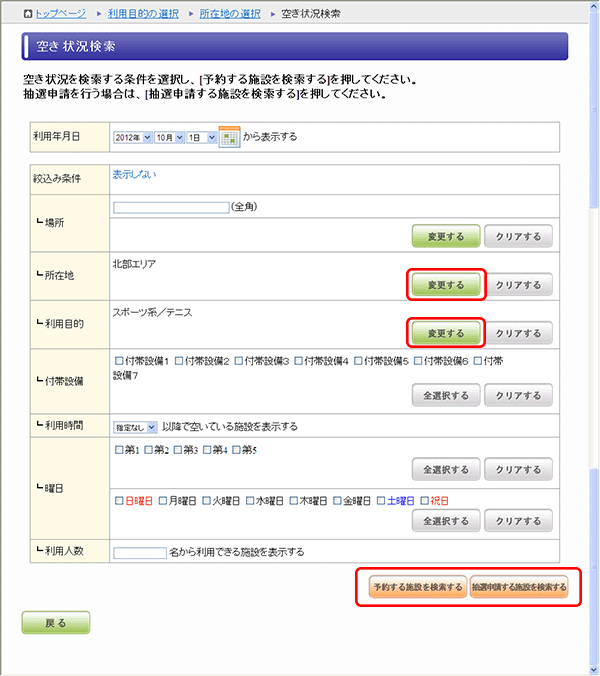
Task: Tick the 第3 week checkbox
Action: (x=178, y=450)
